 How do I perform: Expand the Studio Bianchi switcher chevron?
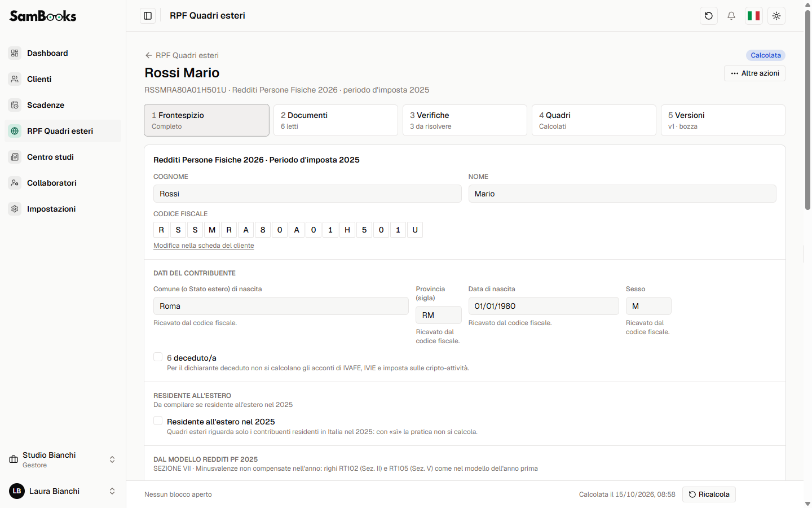tap(112, 459)
